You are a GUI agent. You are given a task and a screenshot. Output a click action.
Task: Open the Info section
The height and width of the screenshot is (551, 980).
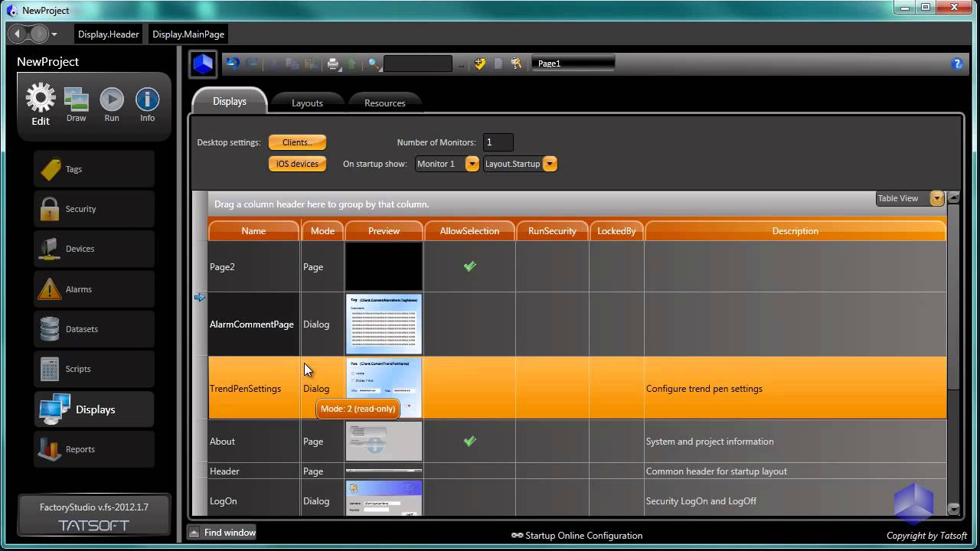tap(147, 99)
